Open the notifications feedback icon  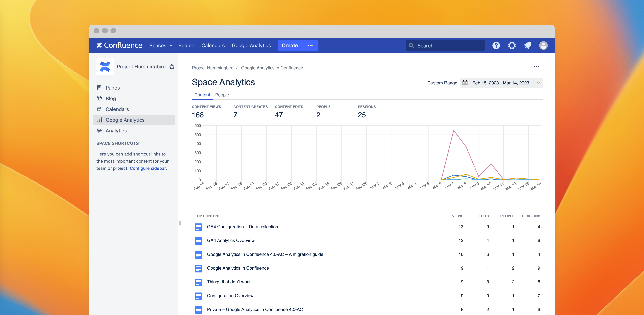click(x=528, y=45)
